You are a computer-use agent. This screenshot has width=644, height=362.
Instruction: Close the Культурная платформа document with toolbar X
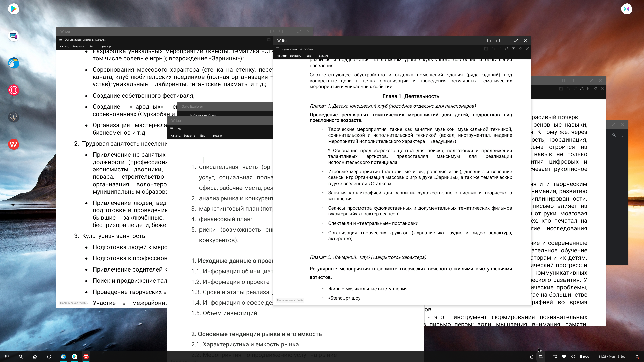point(527,49)
